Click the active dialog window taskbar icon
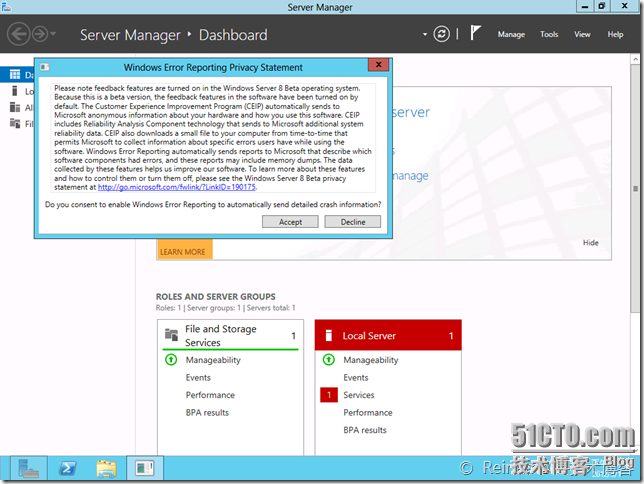 145,468
